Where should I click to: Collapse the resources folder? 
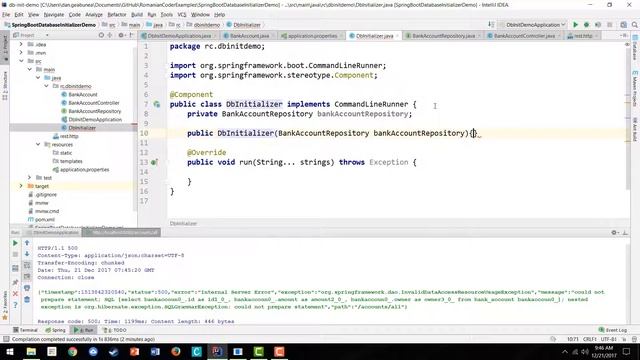(x=38, y=144)
